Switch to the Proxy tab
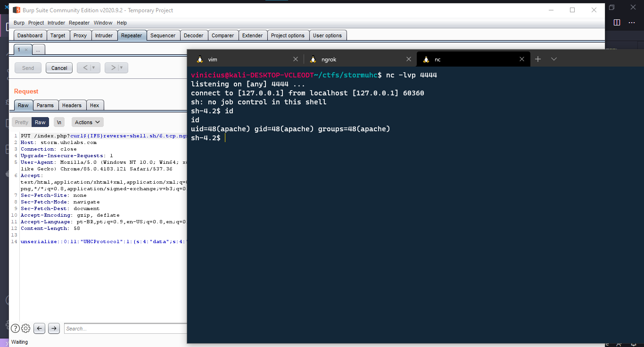The image size is (644, 347). 80,35
